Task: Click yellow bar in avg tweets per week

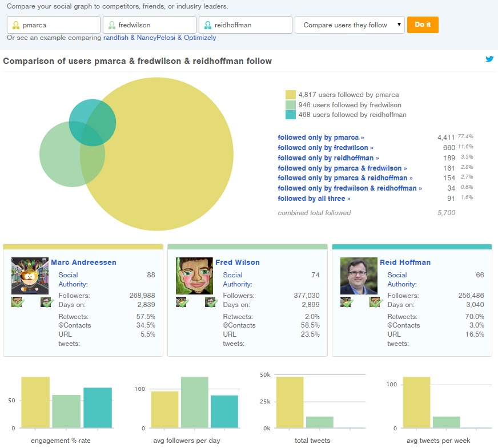Action: pos(417,402)
